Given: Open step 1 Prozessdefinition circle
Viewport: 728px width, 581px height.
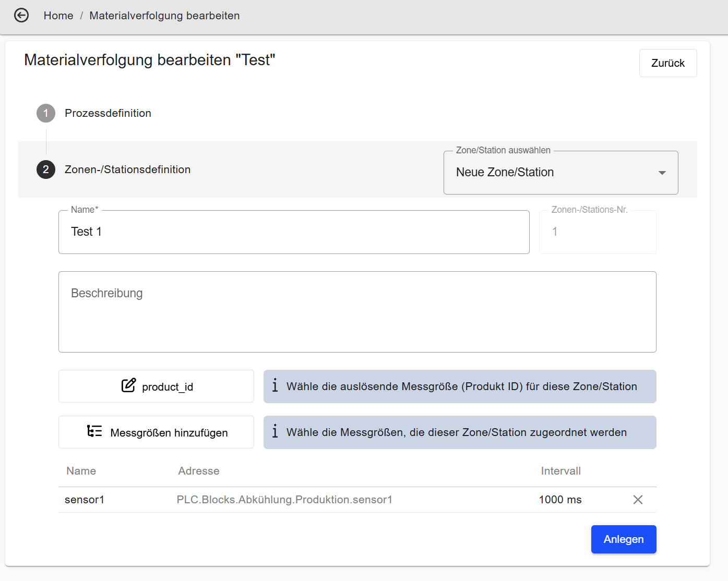Looking at the screenshot, I should (x=46, y=113).
